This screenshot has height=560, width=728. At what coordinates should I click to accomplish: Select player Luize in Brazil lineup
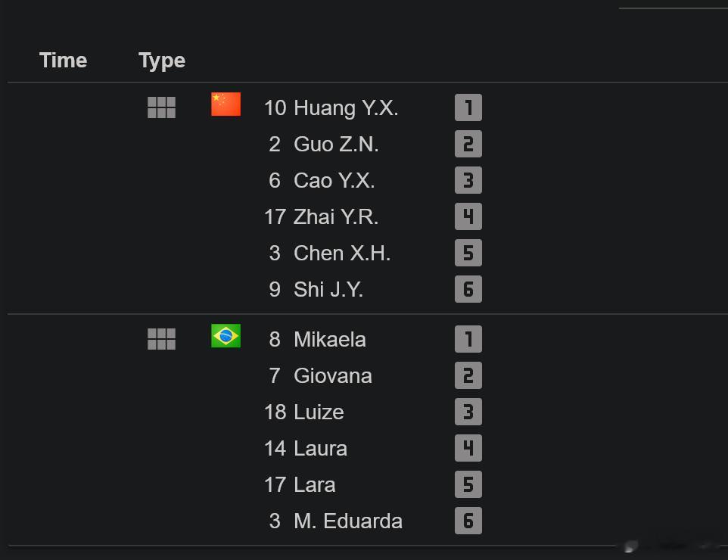319,412
